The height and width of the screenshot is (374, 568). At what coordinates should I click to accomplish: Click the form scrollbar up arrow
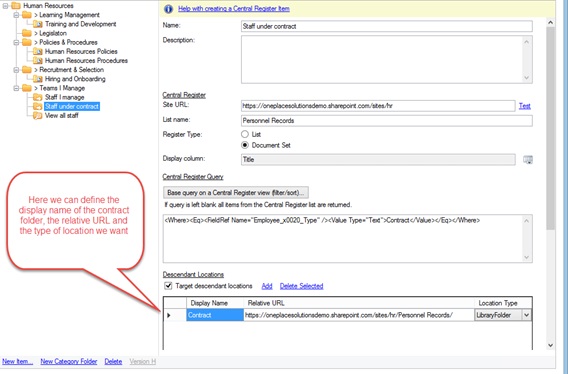tap(550, 22)
